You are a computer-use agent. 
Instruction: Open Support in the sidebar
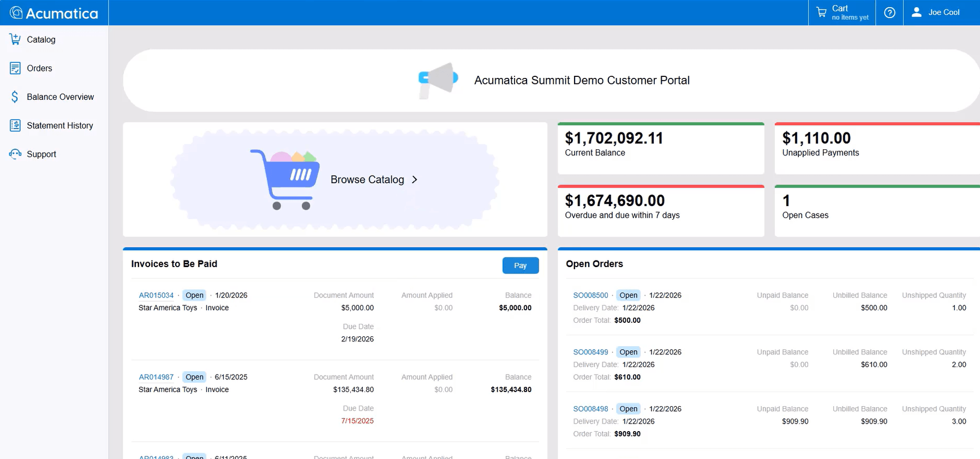pyautogui.click(x=41, y=154)
